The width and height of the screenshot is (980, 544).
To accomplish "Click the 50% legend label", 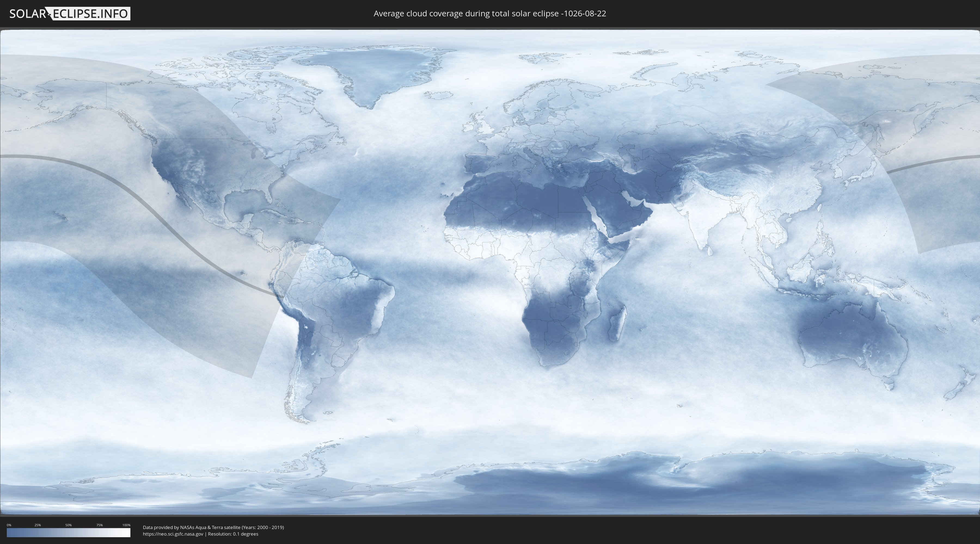I will (69, 525).
